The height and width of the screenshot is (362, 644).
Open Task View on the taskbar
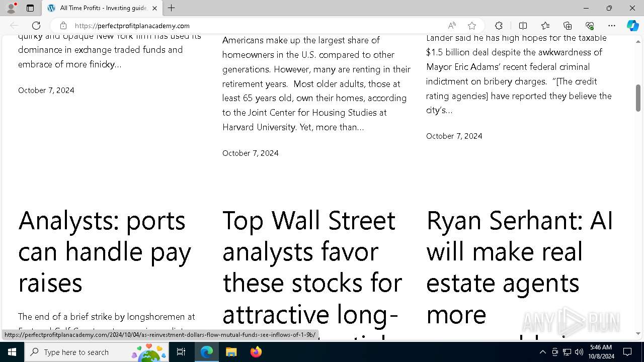coord(181,352)
